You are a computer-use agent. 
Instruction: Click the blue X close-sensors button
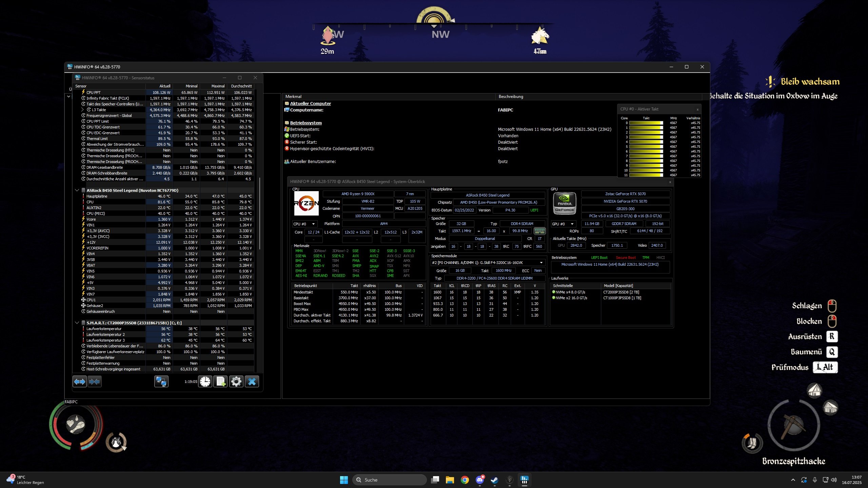coord(252,382)
